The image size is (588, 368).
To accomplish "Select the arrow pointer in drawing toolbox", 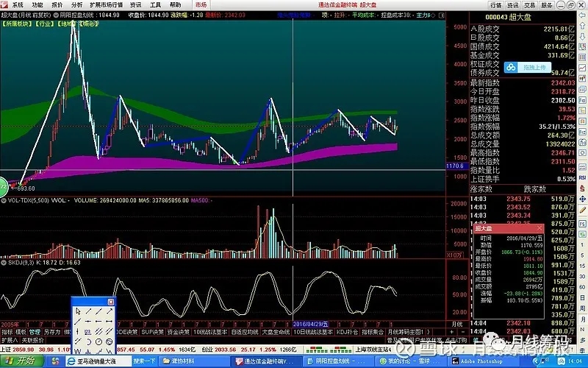I will point(77,311).
